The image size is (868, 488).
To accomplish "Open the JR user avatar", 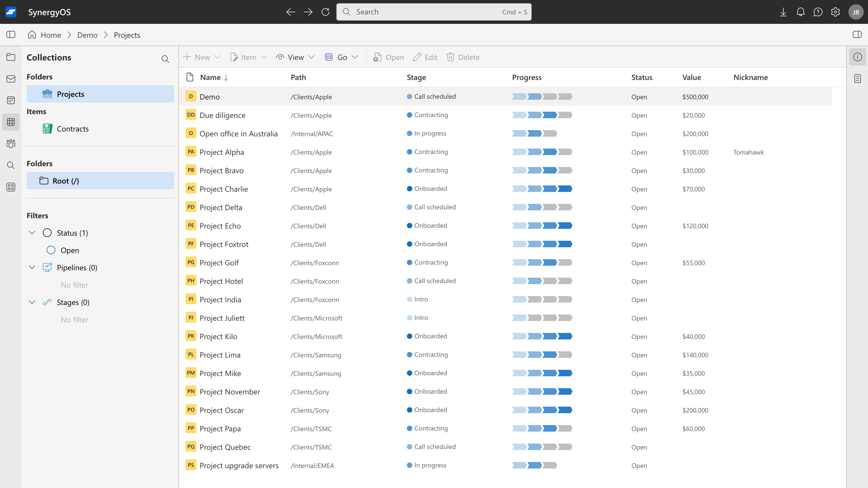I will click(856, 12).
